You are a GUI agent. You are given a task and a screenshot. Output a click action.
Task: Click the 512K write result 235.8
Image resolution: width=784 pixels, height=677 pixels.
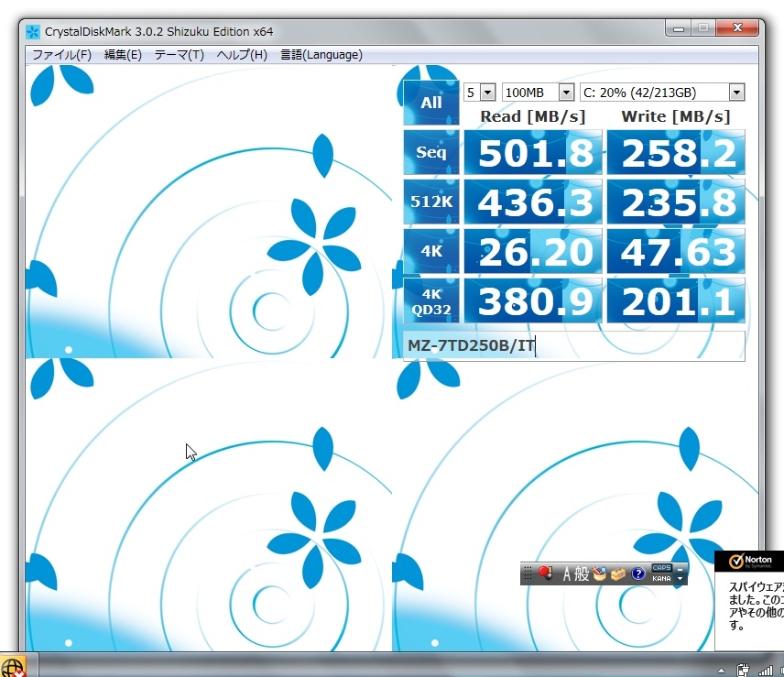pos(676,202)
